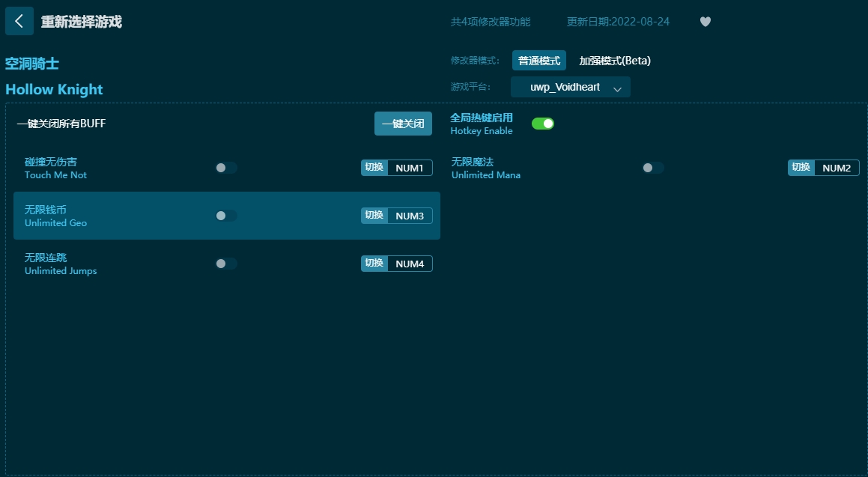Select the 普通模式 mode tab
Viewport: 868px width, 477px height.
click(538, 61)
